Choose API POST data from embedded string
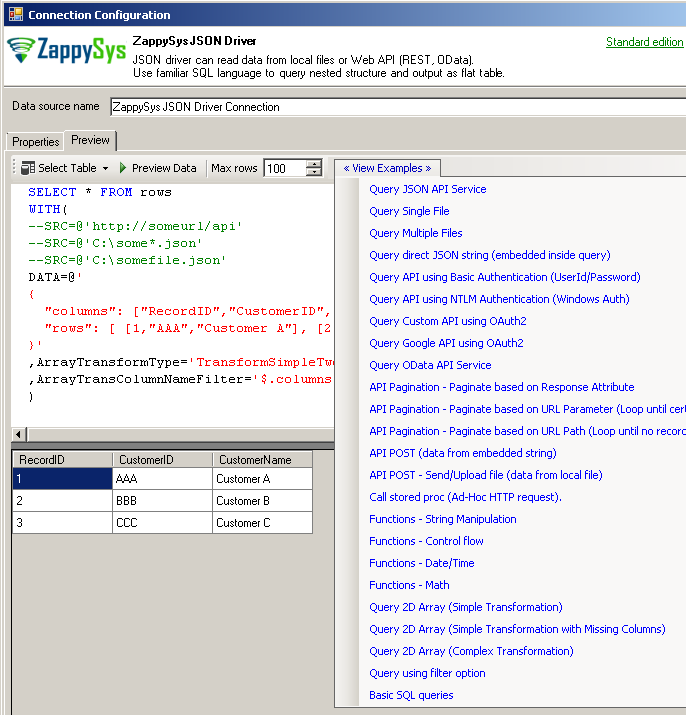Viewport: 686px width, 715px height. click(x=463, y=453)
